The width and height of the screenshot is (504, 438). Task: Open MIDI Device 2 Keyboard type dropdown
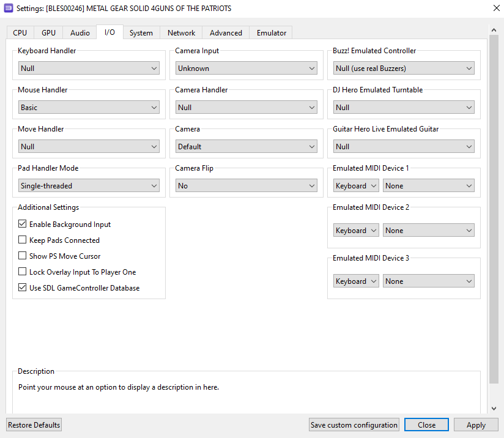356,230
